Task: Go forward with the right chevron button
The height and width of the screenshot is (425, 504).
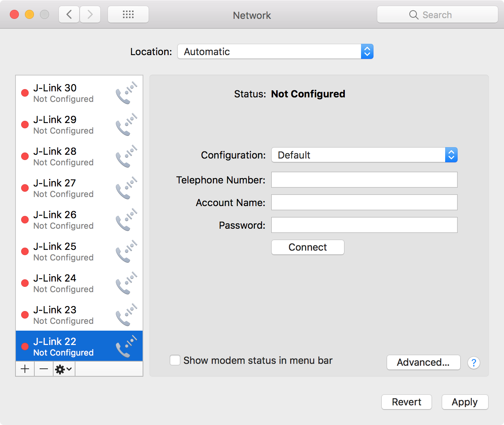Action: (90, 15)
